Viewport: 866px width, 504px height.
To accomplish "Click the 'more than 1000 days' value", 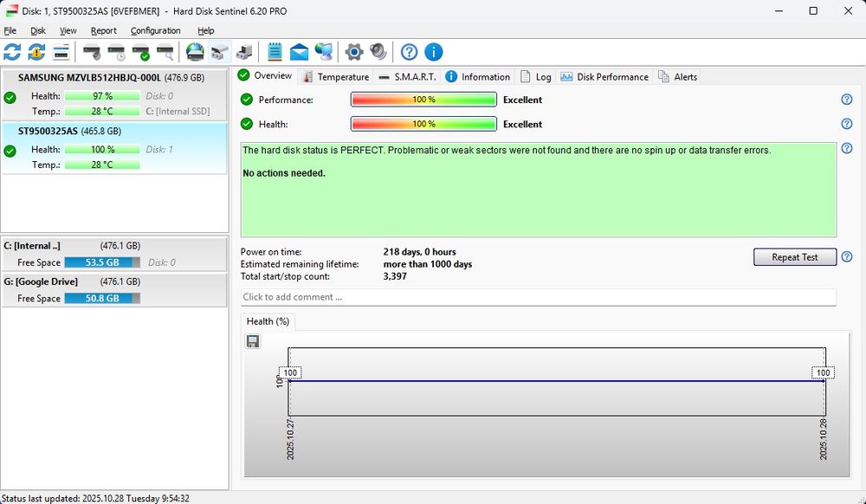I will point(428,264).
